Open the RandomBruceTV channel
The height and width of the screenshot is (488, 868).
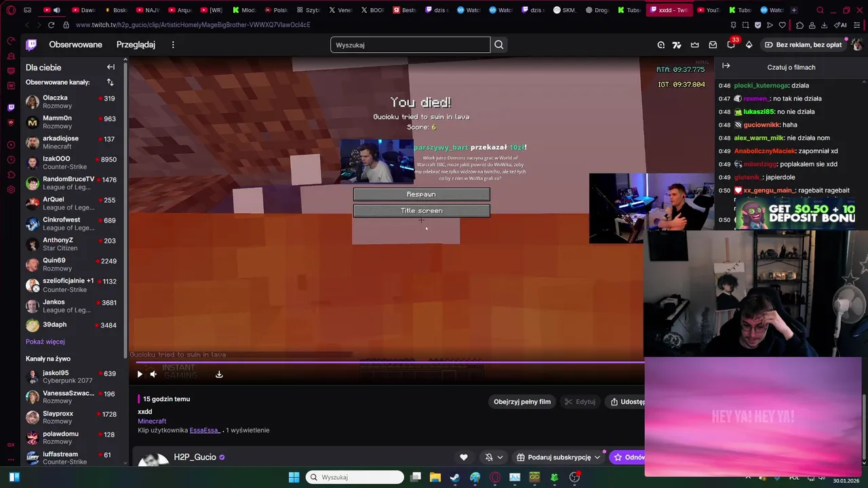point(75,183)
